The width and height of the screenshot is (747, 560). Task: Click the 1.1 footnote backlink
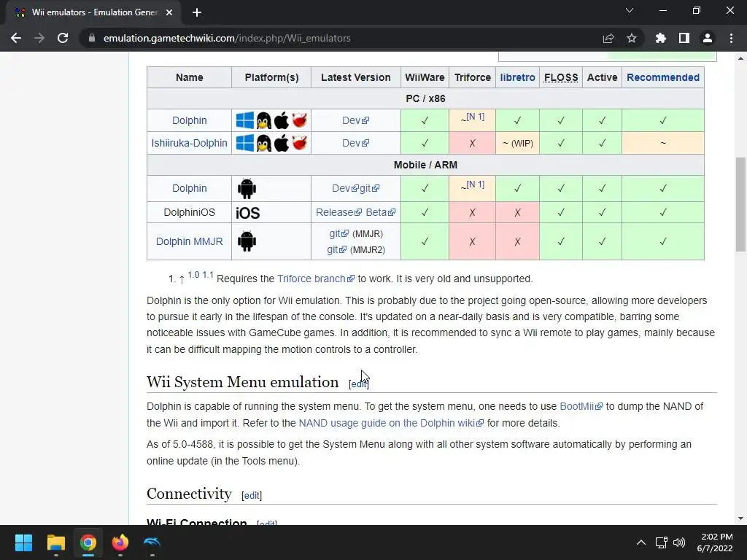tap(208, 275)
